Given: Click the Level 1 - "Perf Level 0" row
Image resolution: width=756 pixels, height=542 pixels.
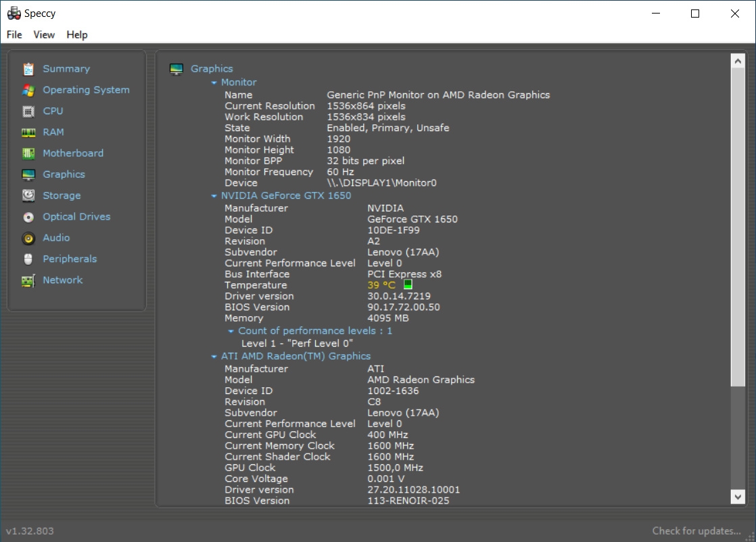Looking at the screenshot, I should [297, 343].
